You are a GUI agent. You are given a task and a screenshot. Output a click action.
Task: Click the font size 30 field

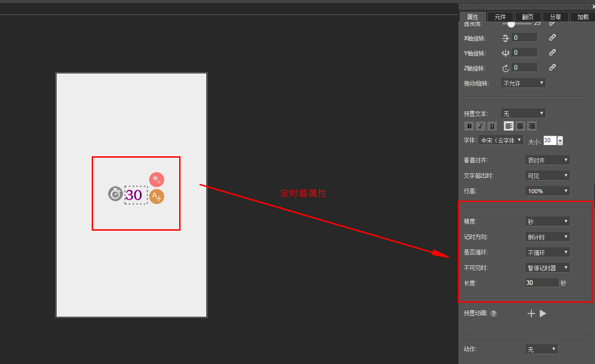[550, 140]
